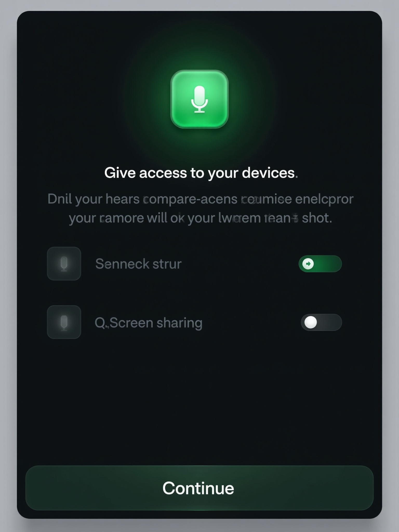This screenshot has height=532, width=399.
Task: Click the Screen sharing label text
Action: click(156, 323)
